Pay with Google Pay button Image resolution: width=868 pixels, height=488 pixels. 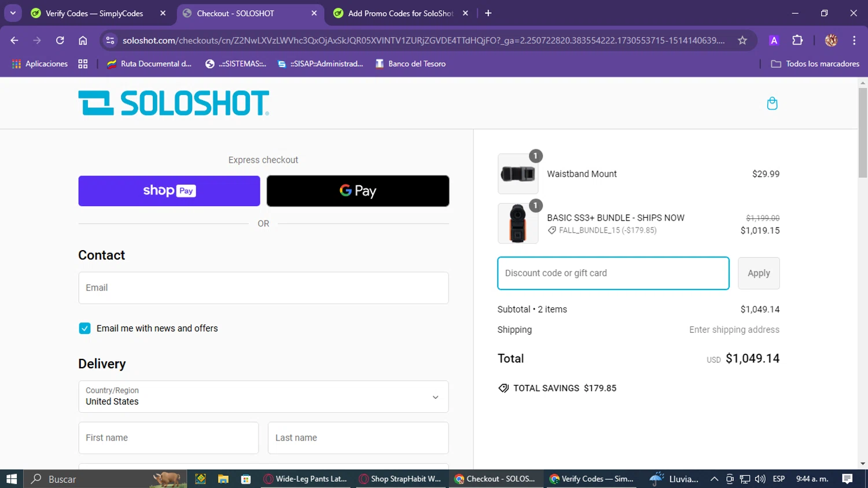[358, 191]
